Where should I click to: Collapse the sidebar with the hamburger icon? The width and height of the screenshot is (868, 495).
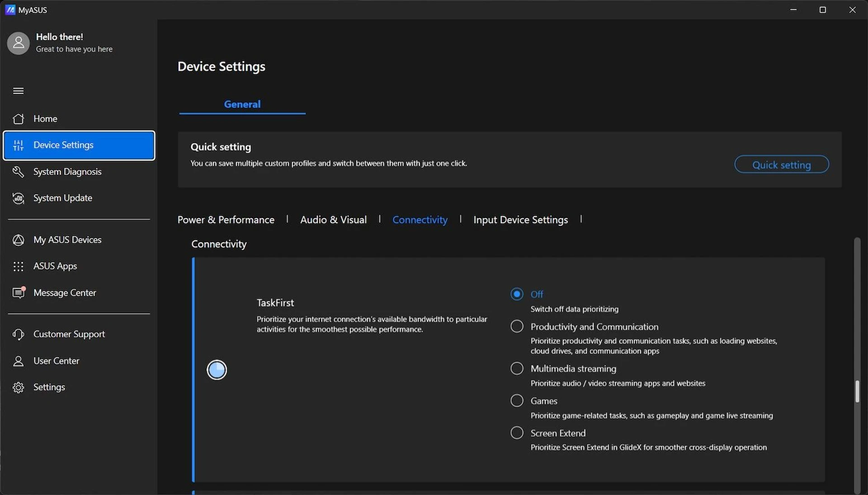[18, 91]
